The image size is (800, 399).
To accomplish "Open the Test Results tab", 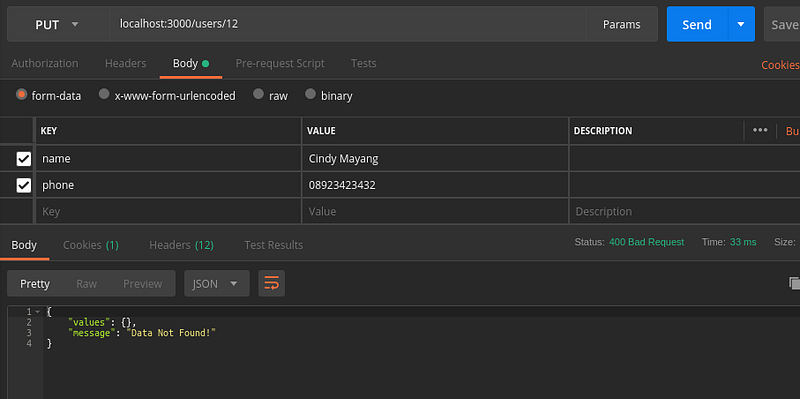I will [273, 245].
